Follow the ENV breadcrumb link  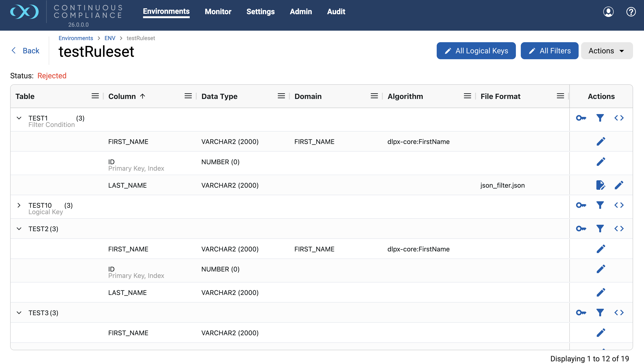click(110, 38)
